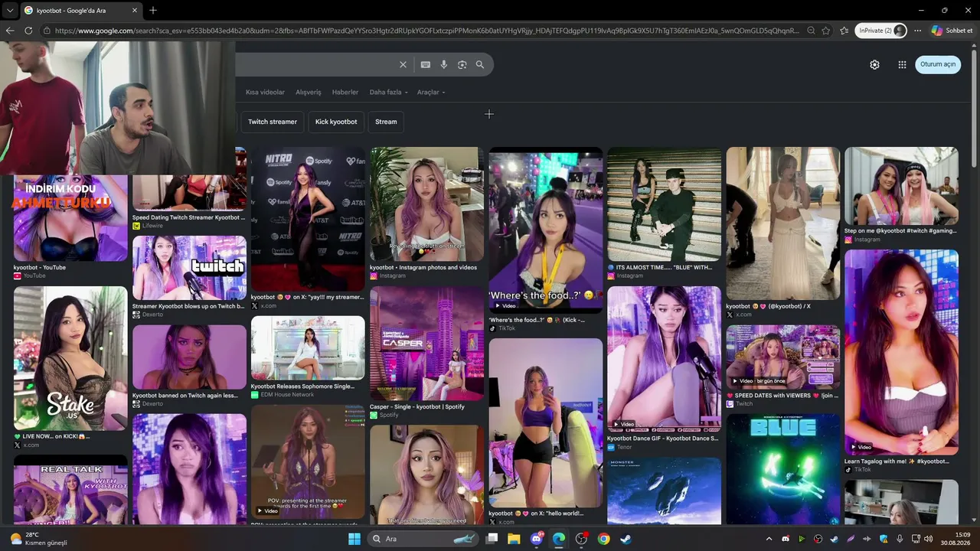Expand the Daha fazla dropdown
980x551 pixels.
click(x=388, y=92)
